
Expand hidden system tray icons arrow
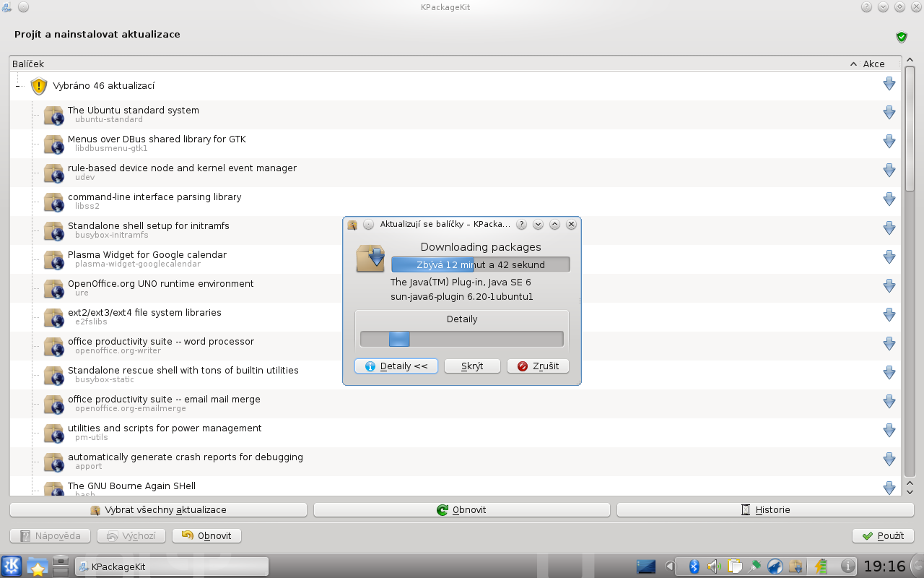pyautogui.click(x=670, y=566)
